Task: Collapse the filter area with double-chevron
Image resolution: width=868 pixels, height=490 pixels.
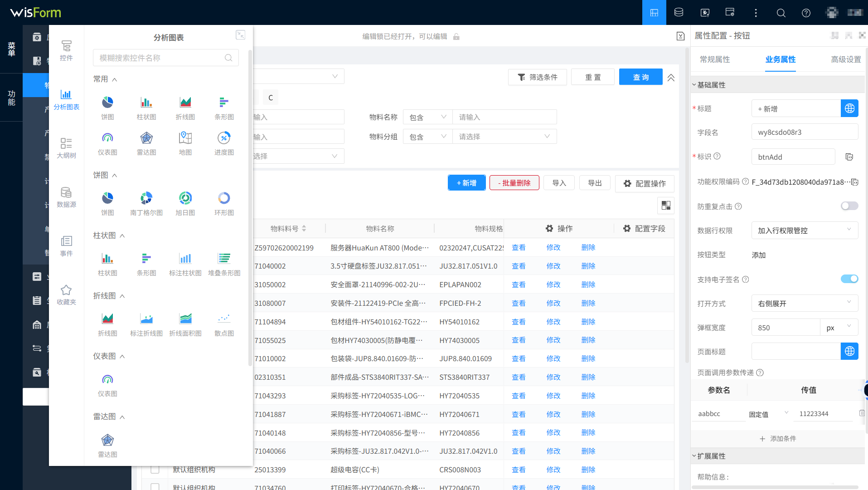Action: [671, 78]
